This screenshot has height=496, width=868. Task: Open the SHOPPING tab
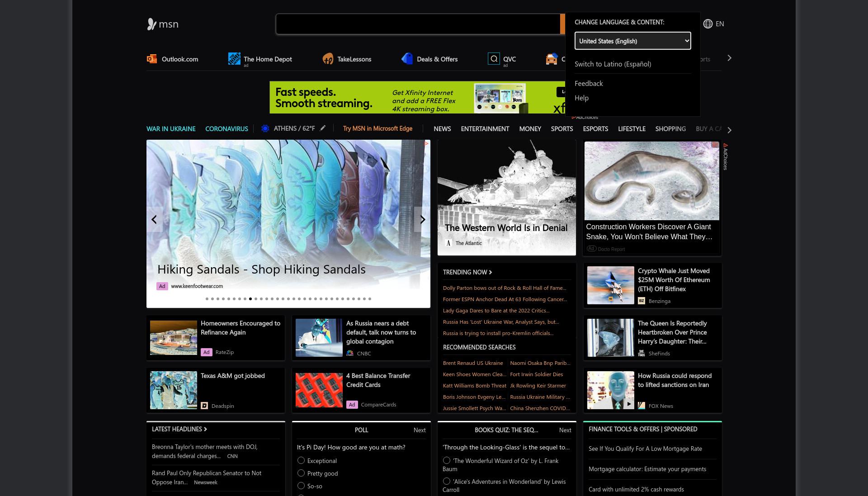pyautogui.click(x=670, y=129)
